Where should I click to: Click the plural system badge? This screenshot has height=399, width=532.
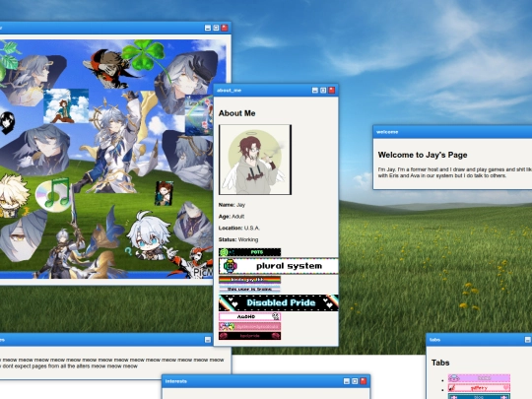(x=279, y=266)
